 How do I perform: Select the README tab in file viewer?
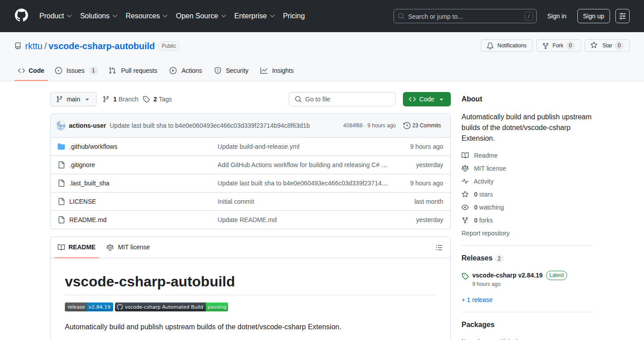(76, 247)
